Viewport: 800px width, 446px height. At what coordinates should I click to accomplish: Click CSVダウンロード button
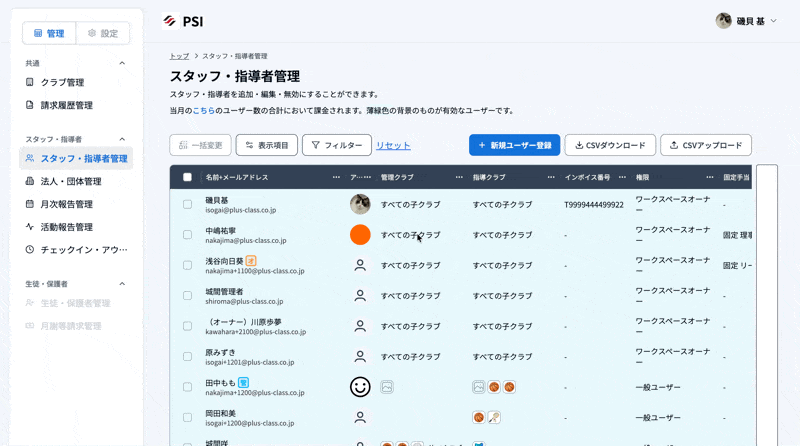click(x=610, y=145)
